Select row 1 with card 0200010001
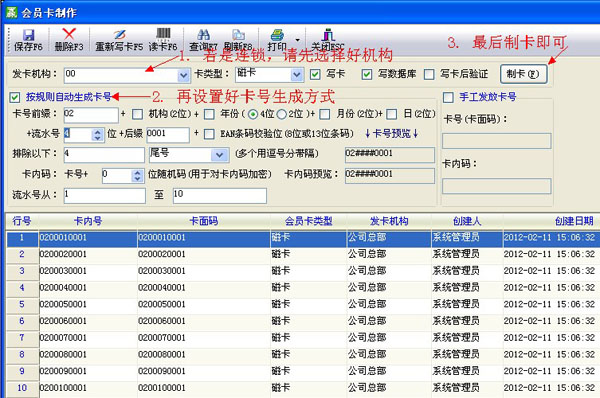This screenshot has width=600, height=398. [303, 238]
